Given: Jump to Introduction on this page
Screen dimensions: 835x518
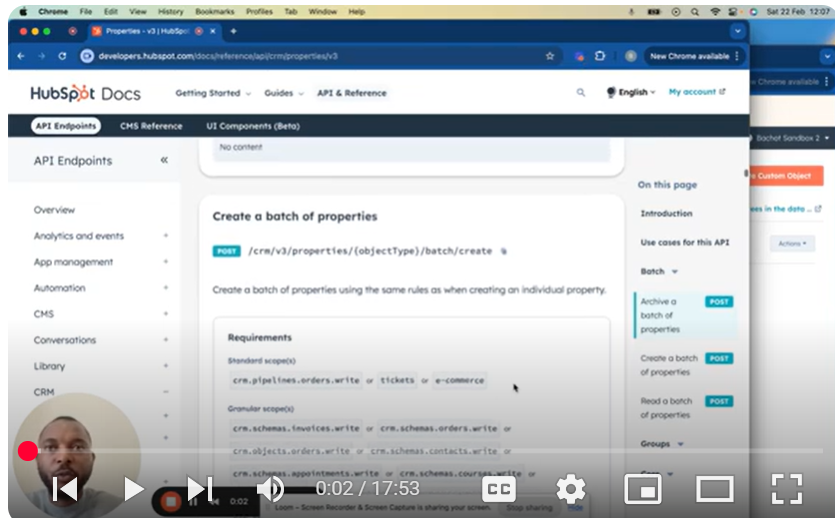Looking at the screenshot, I should click(666, 213).
